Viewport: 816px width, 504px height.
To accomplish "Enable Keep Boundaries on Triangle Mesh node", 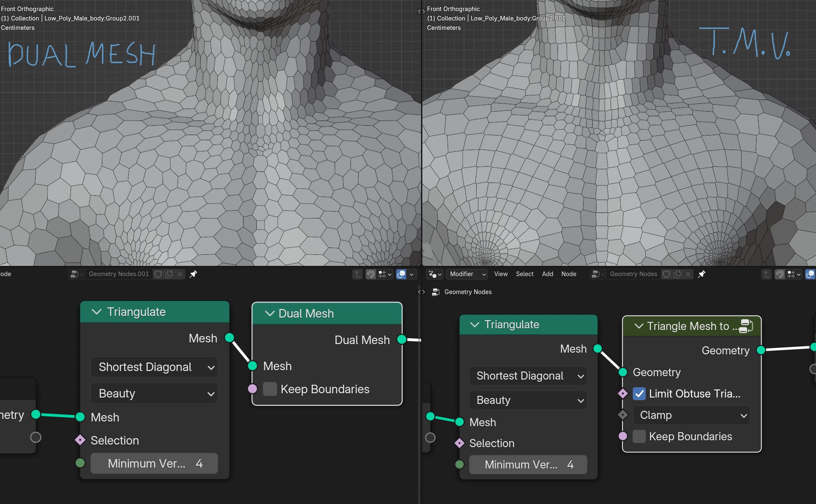I will pyautogui.click(x=639, y=436).
